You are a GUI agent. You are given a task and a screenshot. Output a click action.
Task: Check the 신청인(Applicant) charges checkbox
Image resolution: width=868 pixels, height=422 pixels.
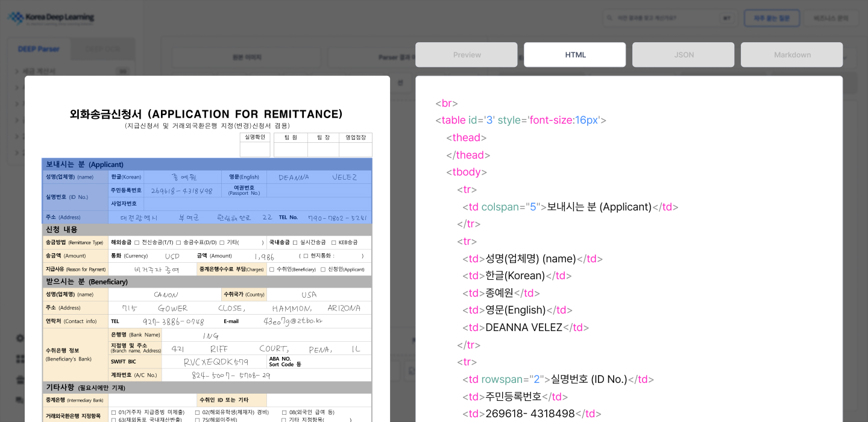[x=323, y=269]
